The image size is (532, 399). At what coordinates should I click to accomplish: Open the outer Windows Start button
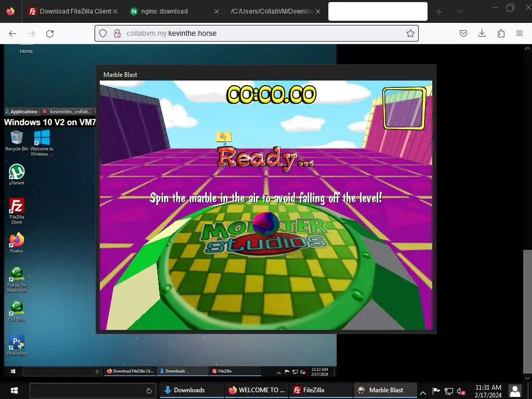pos(14,390)
